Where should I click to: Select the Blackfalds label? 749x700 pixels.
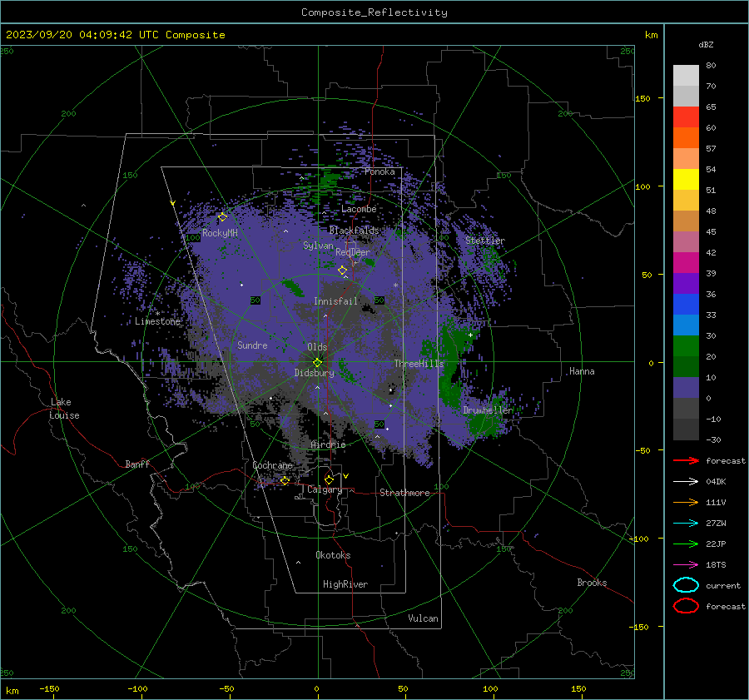coord(354,231)
